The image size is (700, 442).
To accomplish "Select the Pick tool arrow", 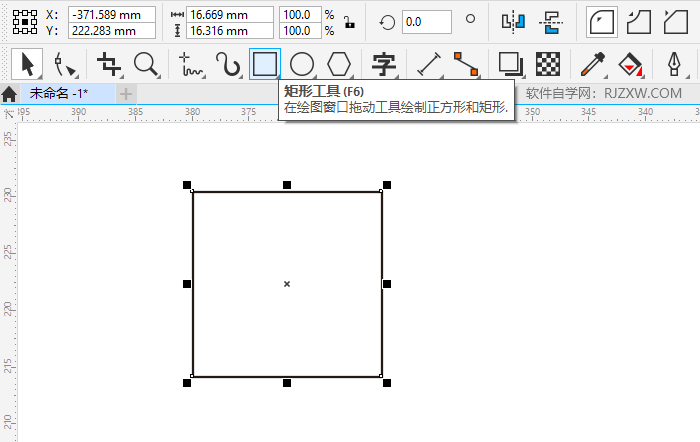I will pyautogui.click(x=28, y=65).
